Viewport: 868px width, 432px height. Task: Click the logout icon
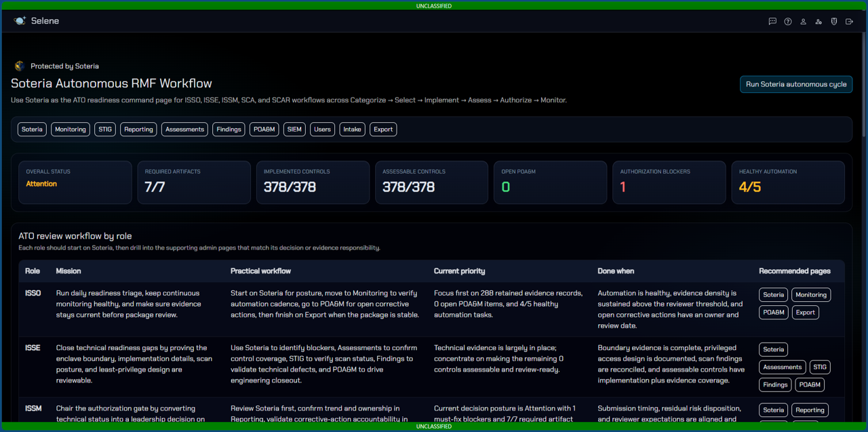(849, 22)
